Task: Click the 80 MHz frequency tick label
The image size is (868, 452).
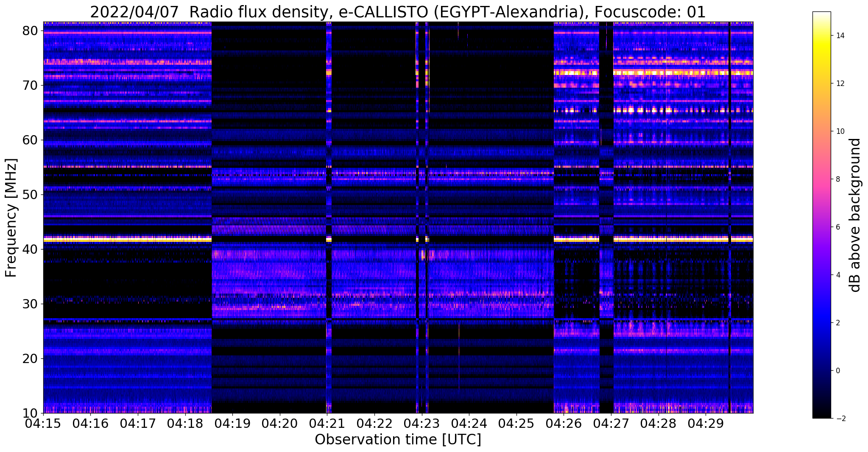Action: (x=31, y=31)
